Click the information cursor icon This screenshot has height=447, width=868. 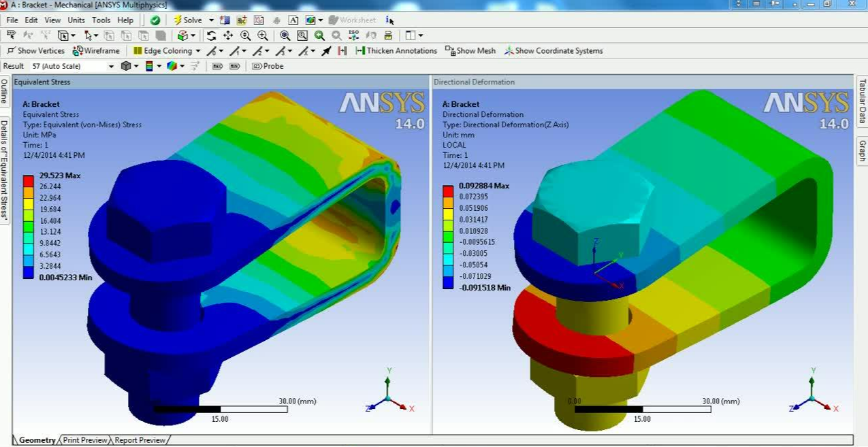(389, 20)
